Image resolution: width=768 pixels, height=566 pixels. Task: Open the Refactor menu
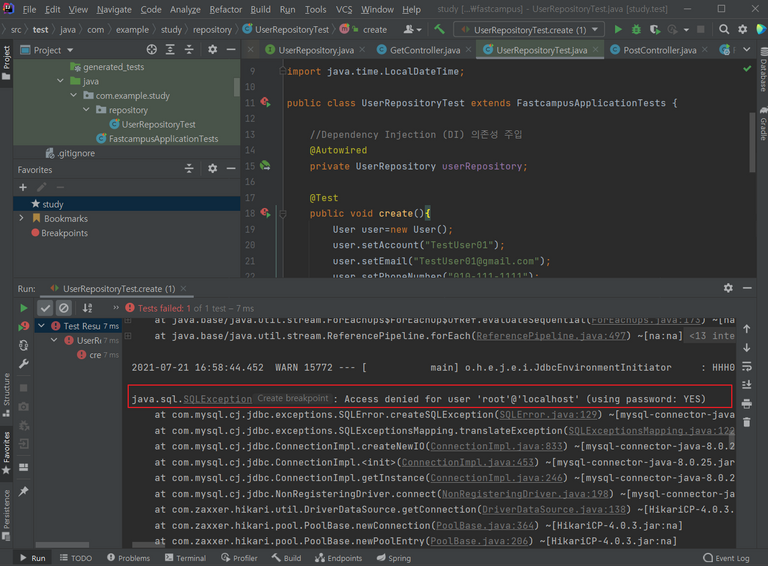coord(225,9)
